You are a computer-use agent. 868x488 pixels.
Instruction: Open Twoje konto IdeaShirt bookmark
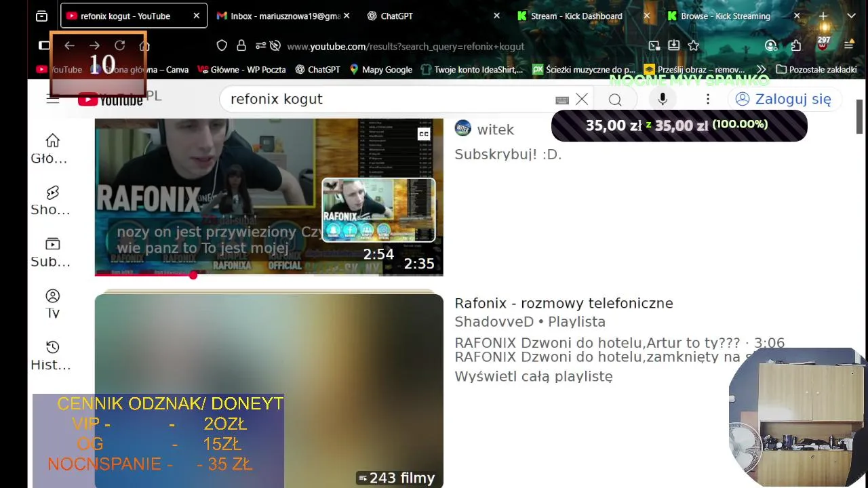click(472, 69)
